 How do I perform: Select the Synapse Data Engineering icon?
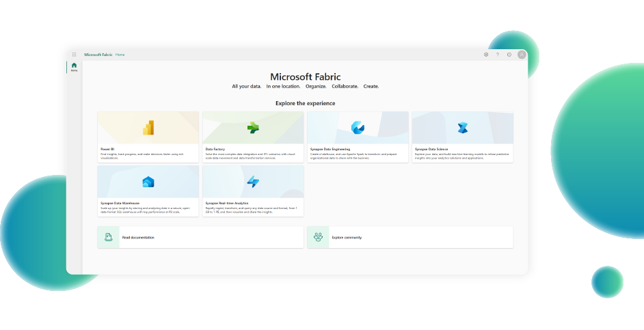coord(358,128)
